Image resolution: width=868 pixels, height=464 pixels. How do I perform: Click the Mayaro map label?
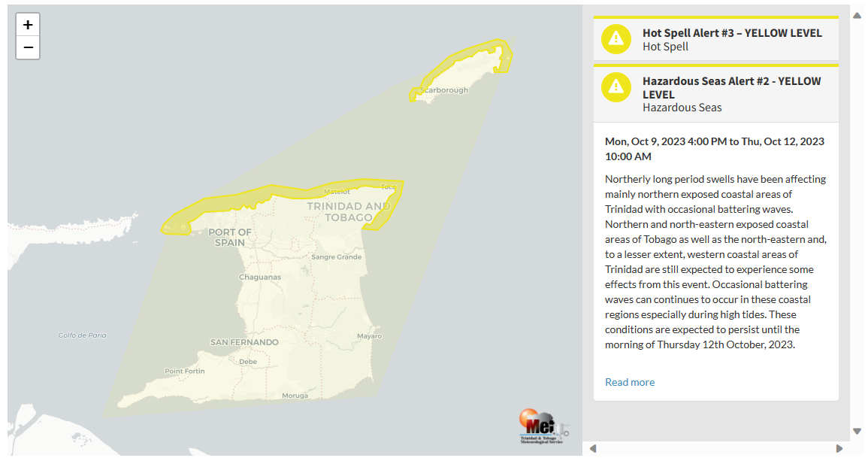[x=369, y=336]
